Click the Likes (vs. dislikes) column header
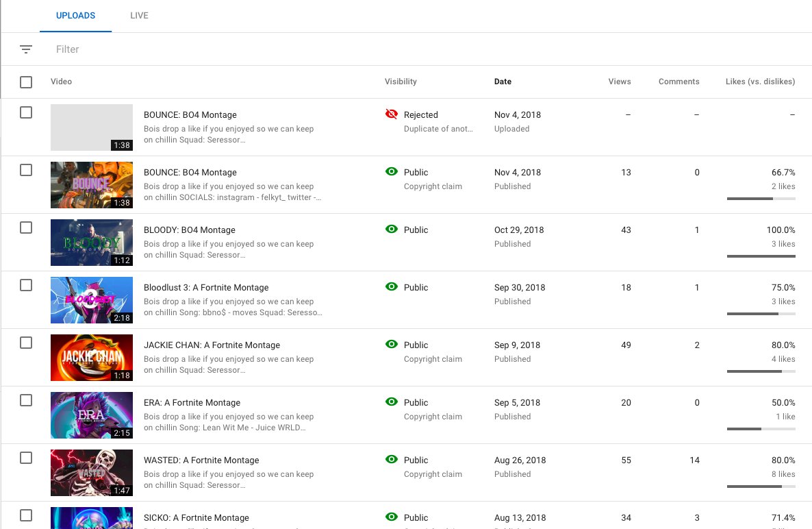 [x=760, y=82]
